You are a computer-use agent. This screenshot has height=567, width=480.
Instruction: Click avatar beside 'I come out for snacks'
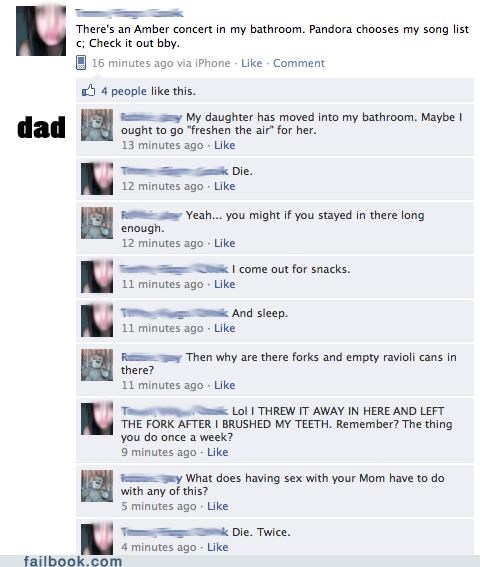coord(97,277)
